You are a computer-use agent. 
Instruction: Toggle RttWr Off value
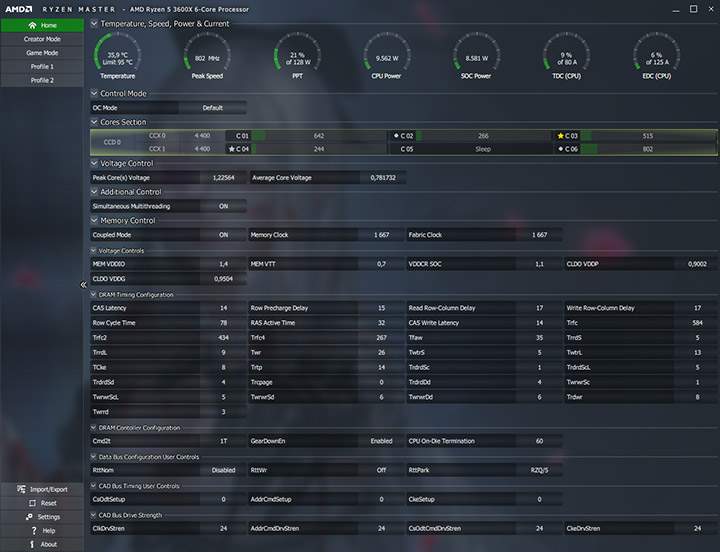coord(382,470)
